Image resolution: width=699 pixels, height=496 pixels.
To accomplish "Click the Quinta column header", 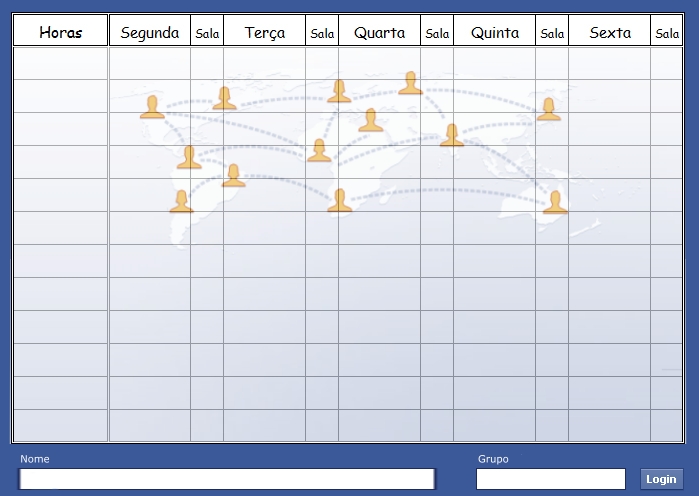I will click(x=495, y=32).
